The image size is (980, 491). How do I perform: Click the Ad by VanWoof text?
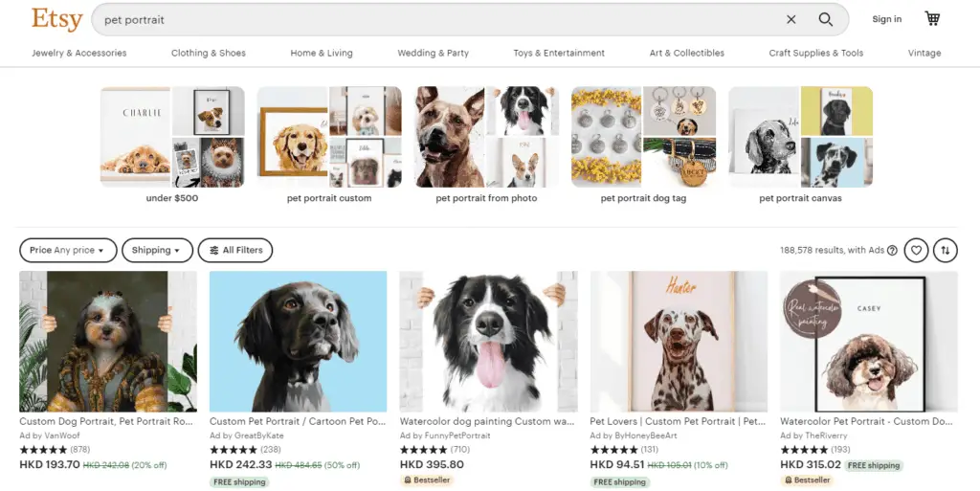(x=50, y=435)
